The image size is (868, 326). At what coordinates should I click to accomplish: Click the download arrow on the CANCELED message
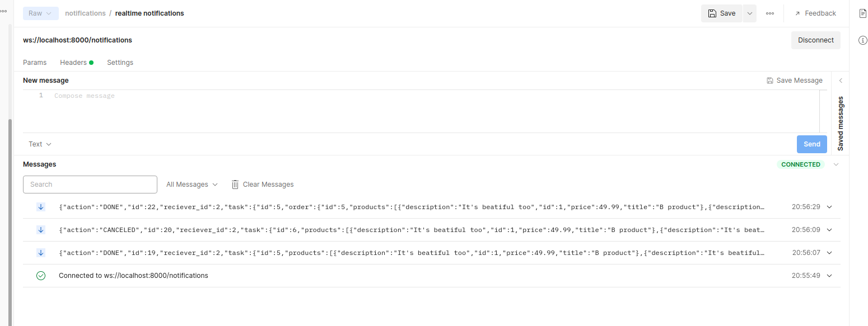pyautogui.click(x=40, y=229)
